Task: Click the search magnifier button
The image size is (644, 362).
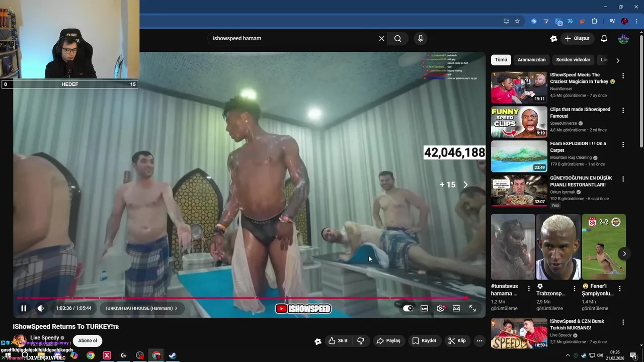Action: pos(398,38)
